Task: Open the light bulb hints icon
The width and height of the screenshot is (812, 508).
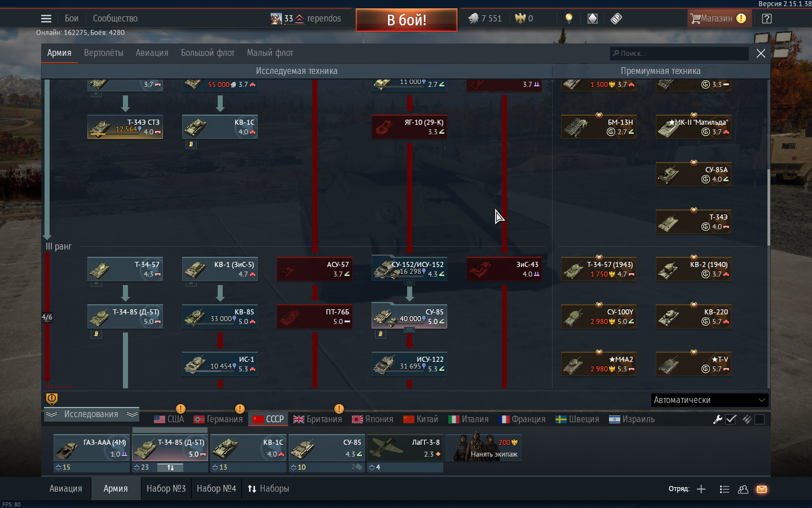Action: coord(569,19)
